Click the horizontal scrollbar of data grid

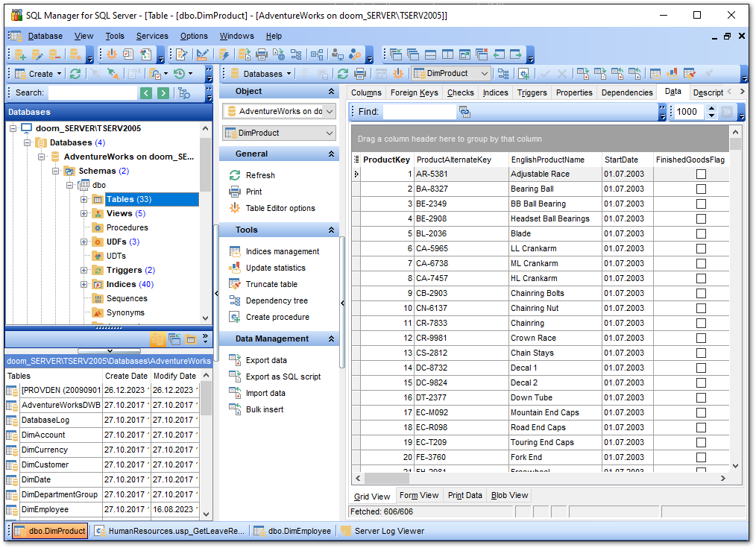click(540, 479)
